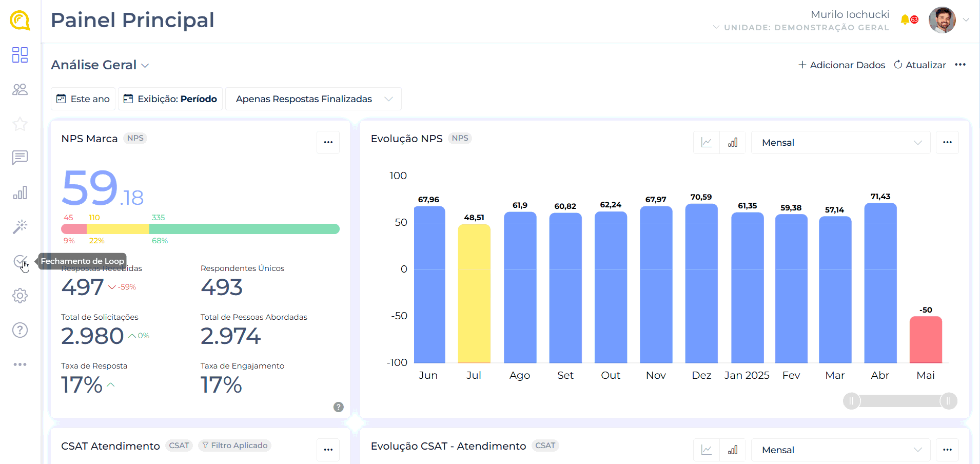Open the settings gear in sidebar

[x=20, y=296]
